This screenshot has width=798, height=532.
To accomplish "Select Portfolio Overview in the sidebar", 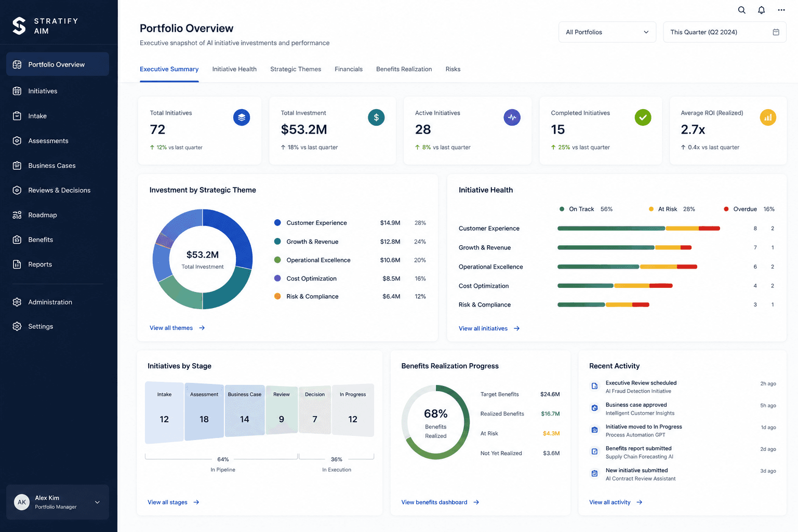I will pyautogui.click(x=58, y=64).
